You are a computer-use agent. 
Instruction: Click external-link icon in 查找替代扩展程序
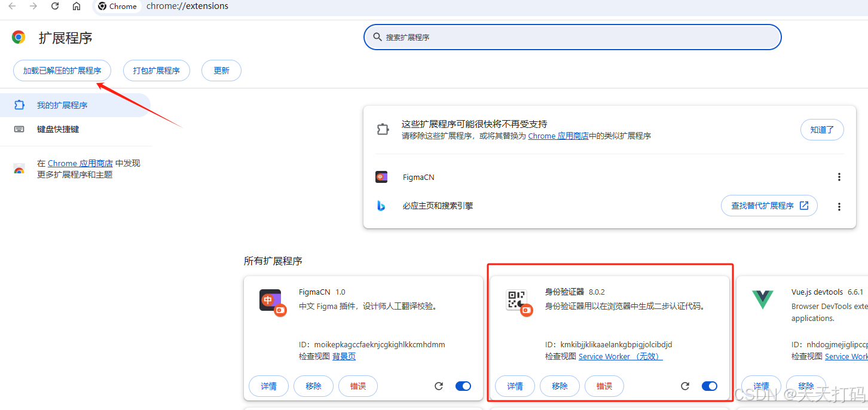coord(804,206)
